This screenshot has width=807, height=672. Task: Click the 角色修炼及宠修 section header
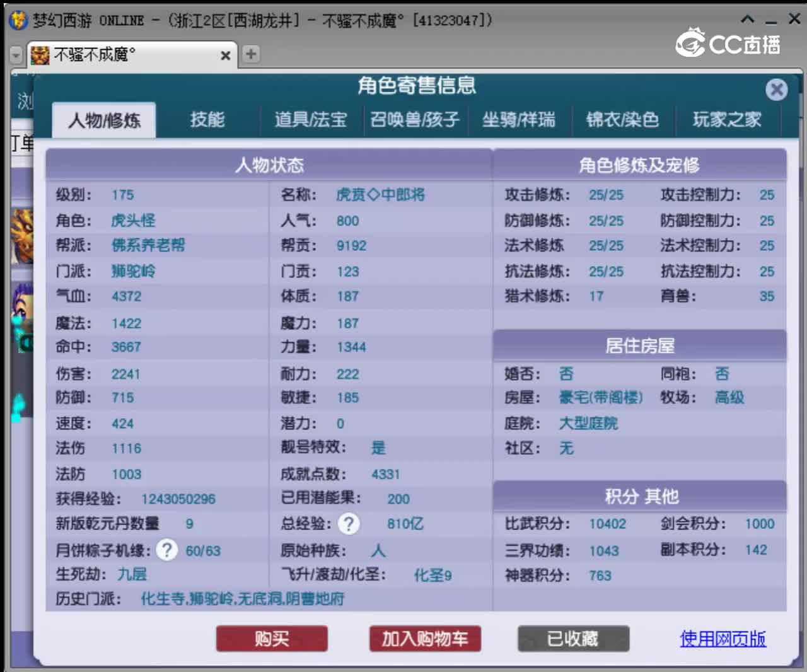639,165
